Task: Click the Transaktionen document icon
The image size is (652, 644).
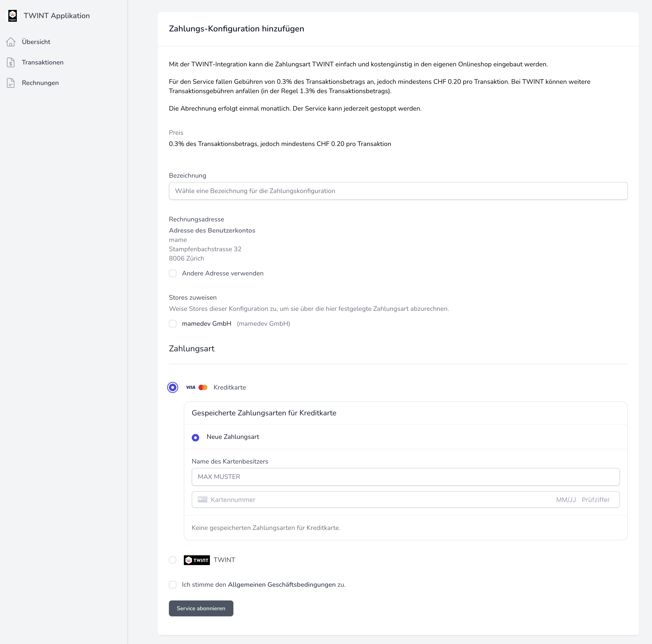Action: tap(11, 62)
